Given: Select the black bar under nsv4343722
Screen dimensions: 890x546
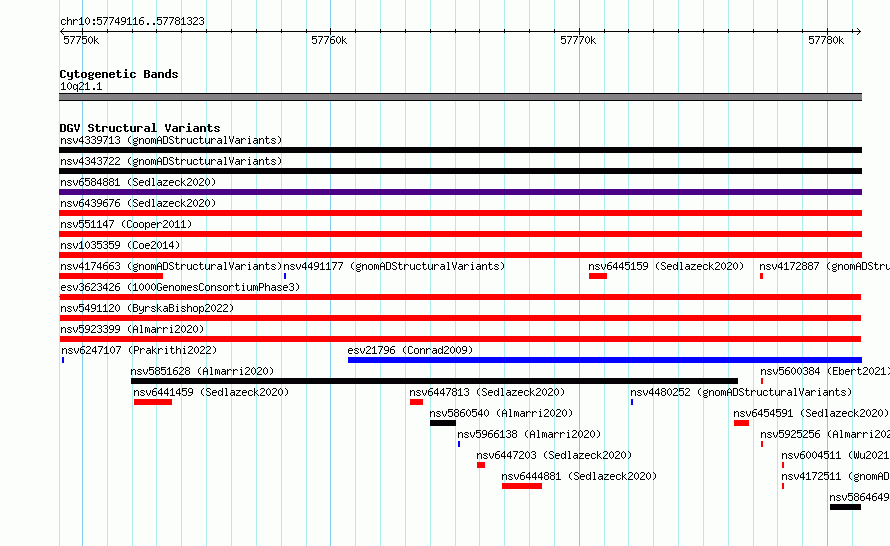Looking at the screenshot, I should click(x=460, y=171).
